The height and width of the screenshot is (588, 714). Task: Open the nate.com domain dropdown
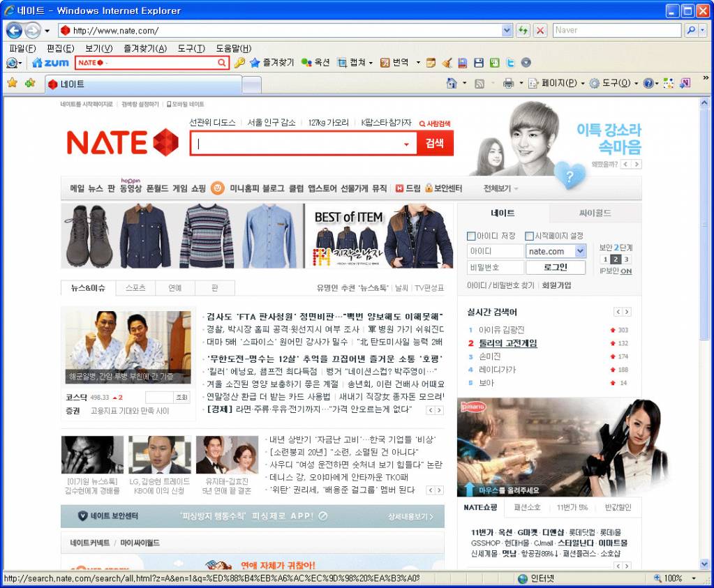(x=580, y=251)
